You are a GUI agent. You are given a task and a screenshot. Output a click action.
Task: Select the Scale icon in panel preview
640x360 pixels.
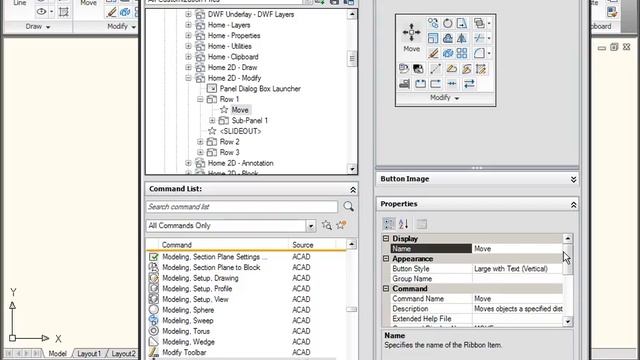tap(433, 38)
